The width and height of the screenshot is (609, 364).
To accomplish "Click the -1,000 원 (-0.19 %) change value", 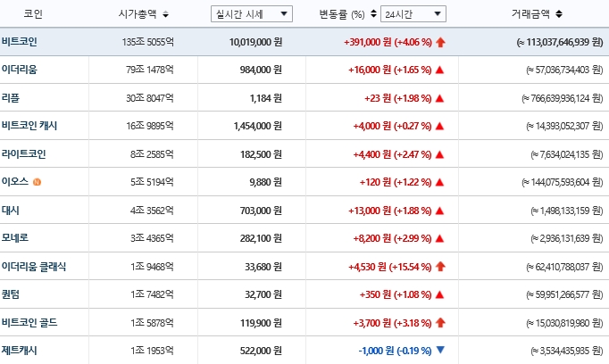I will (395, 351).
